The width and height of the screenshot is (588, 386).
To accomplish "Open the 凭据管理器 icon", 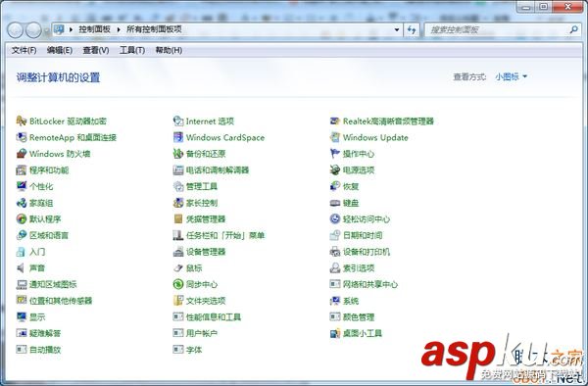I will tap(178, 218).
